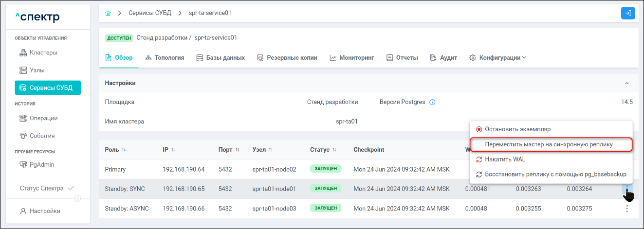
Task: Collapse the Настройки section chevron
Action: [x=626, y=83]
